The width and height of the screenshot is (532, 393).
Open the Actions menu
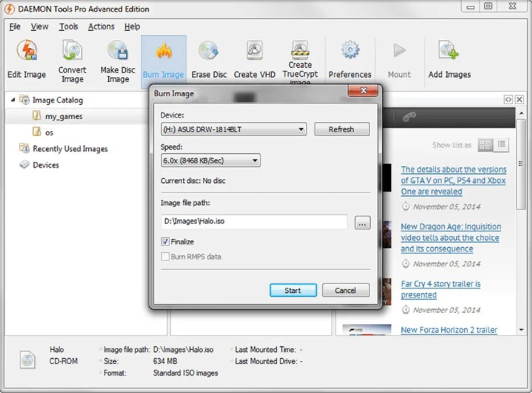click(101, 26)
